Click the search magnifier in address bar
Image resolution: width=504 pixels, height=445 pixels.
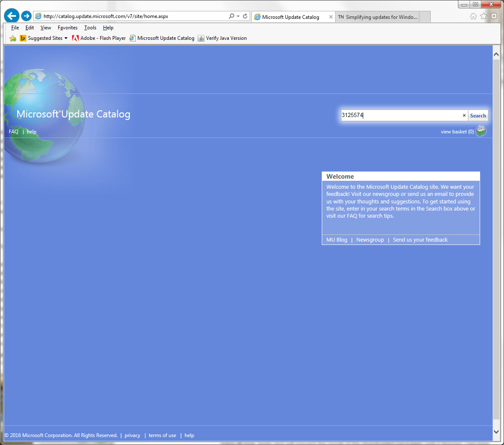[x=231, y=16]
